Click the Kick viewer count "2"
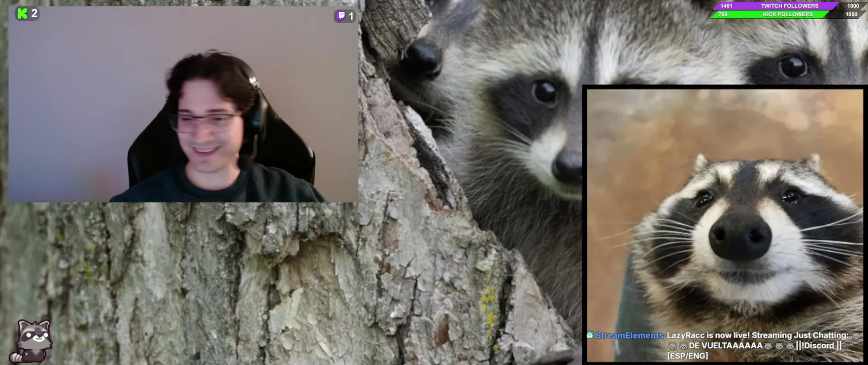 pos(34,14)
